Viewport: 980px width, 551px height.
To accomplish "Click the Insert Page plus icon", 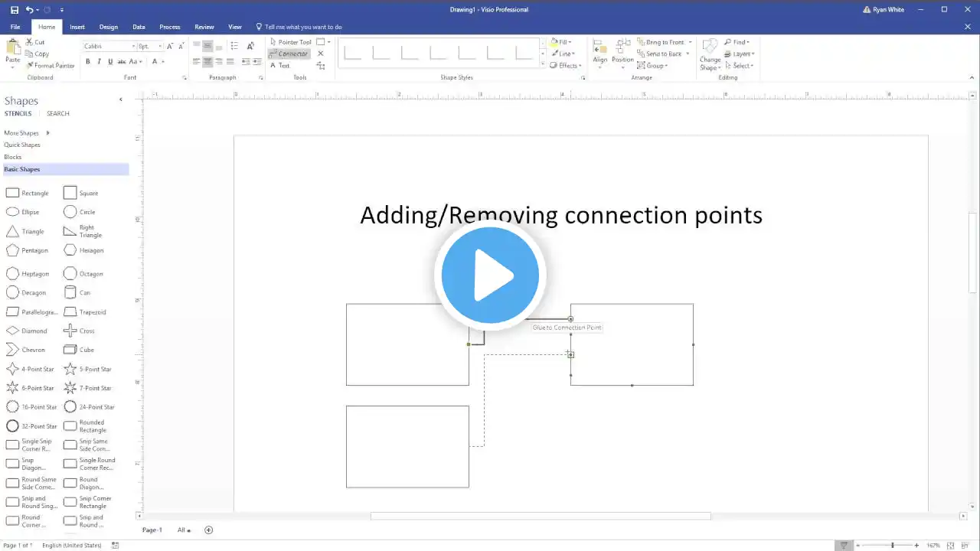I will [x=208, y=530].
